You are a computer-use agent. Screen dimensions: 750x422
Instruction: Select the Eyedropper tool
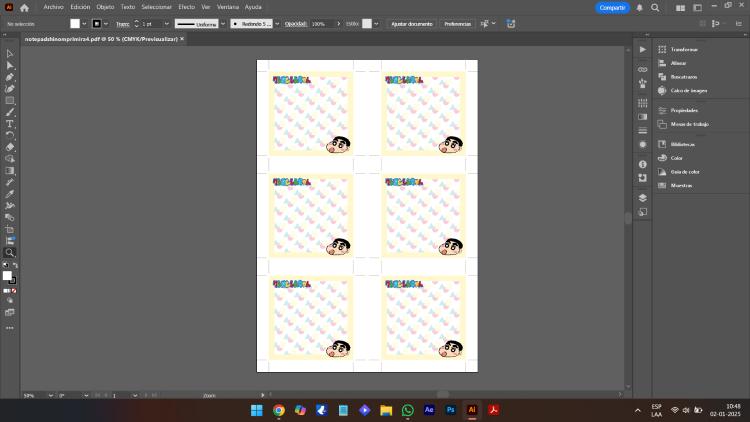[x=10, y=194]
